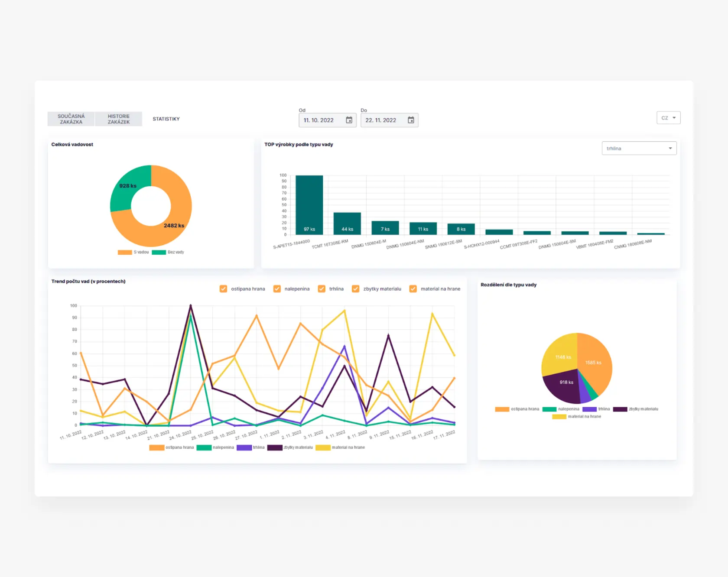Open the CZ language dropdown

click(669, 118)
